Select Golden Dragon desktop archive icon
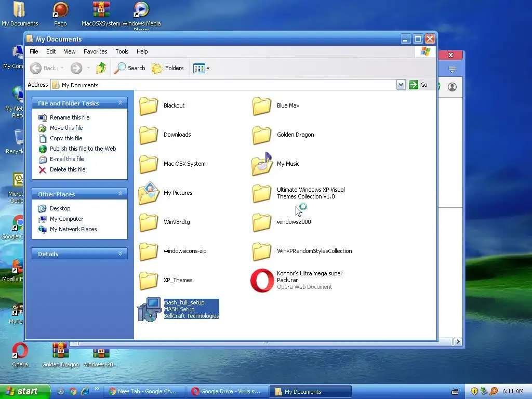 [x=60, y=355]
